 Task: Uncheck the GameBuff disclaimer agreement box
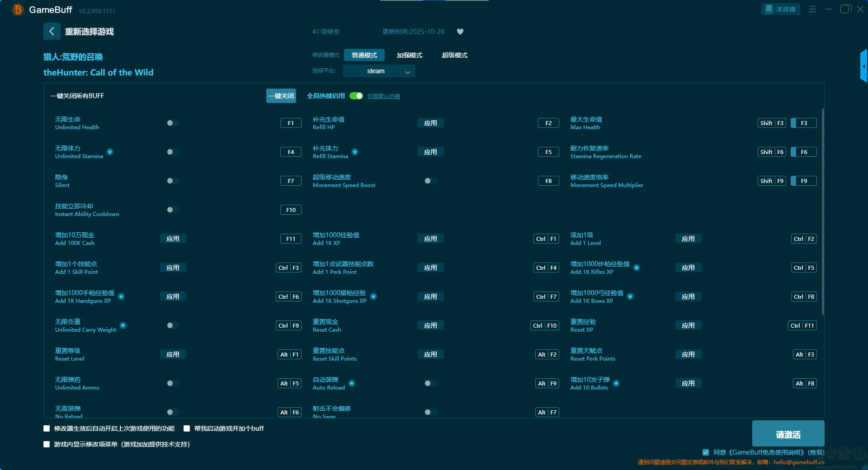(x=706, y=452)
